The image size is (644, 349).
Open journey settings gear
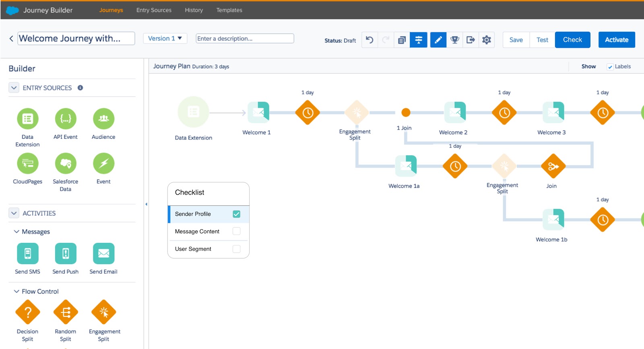click(487, 40)
